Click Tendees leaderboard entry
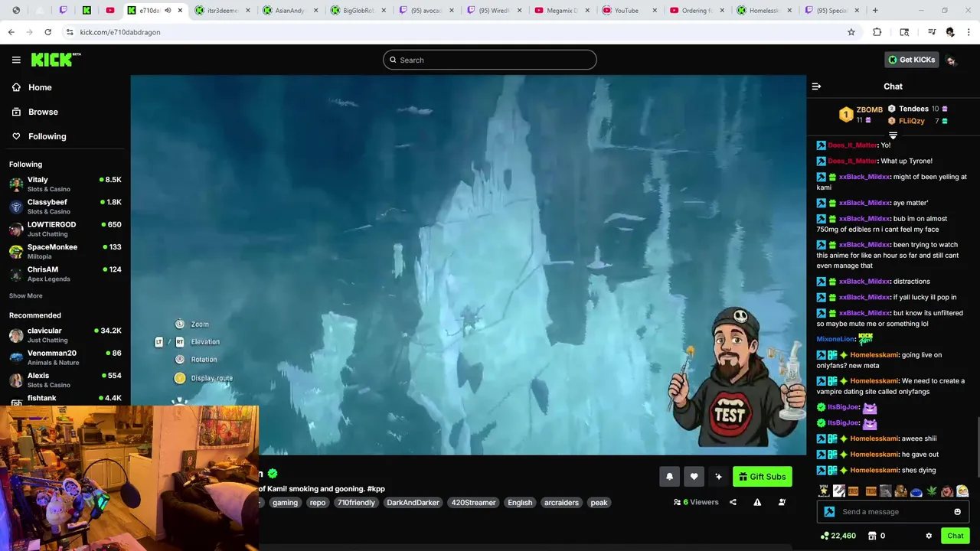 click(x=919, y=109)
